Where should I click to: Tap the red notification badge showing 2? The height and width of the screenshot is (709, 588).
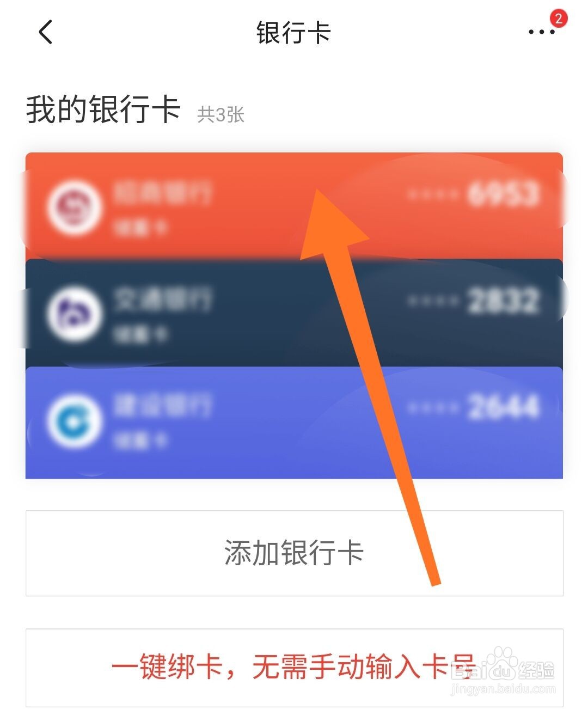(x=558, y=19)
